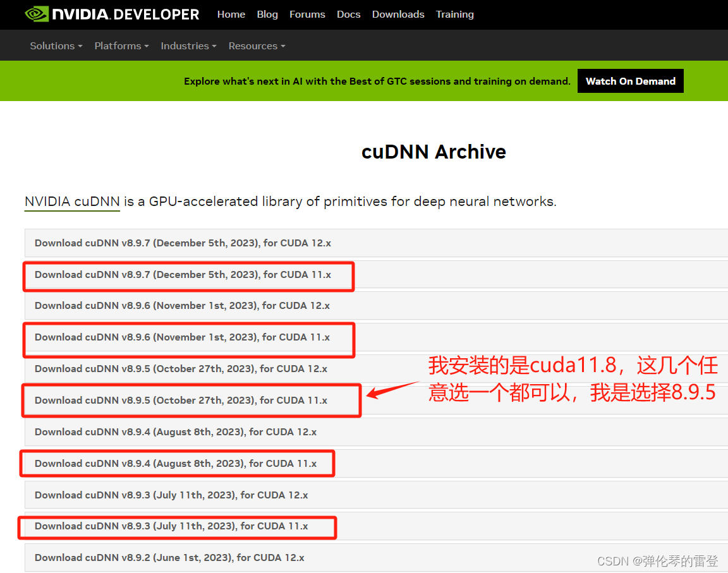The height and width of the screenshot is (573, 728).
Task: Click the GTC sessions banner text
Action: click(377, 81)
